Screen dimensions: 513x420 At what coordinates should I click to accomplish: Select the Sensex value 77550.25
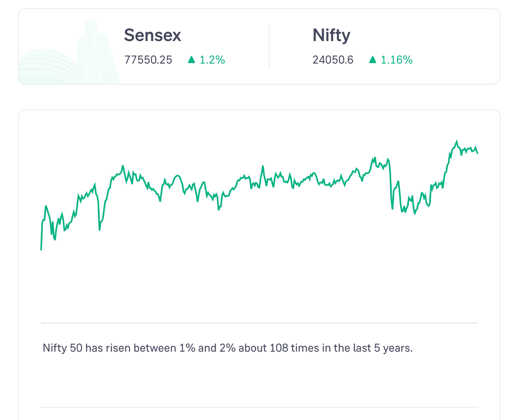click(x=148, y=60)
